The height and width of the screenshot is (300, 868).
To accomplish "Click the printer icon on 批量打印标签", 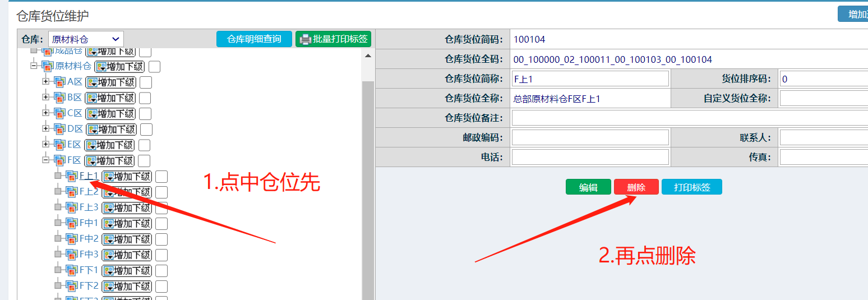I will [305, 39].
